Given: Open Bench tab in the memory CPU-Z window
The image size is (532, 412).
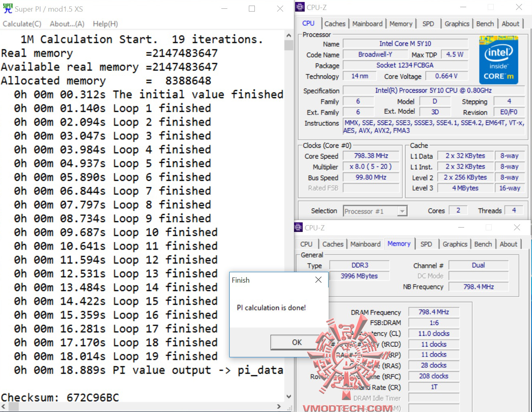Looking at the screenshot, I should (x=483, y=244).
